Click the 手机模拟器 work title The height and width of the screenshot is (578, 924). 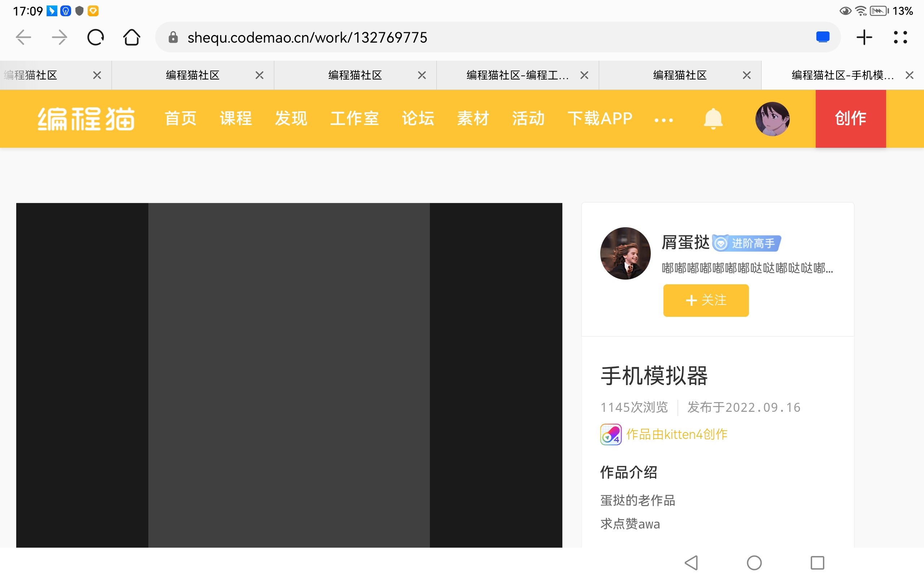654,375
